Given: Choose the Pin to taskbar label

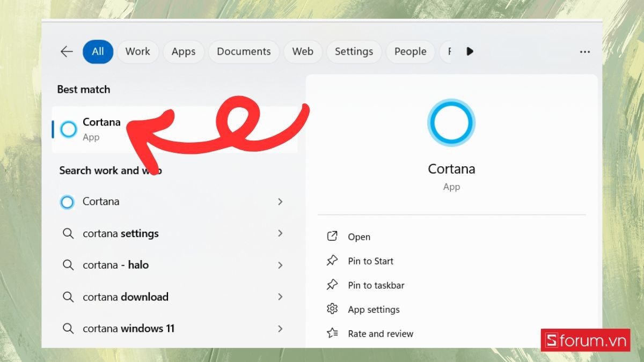Looking at the screenshot, I should click(376, 285).
